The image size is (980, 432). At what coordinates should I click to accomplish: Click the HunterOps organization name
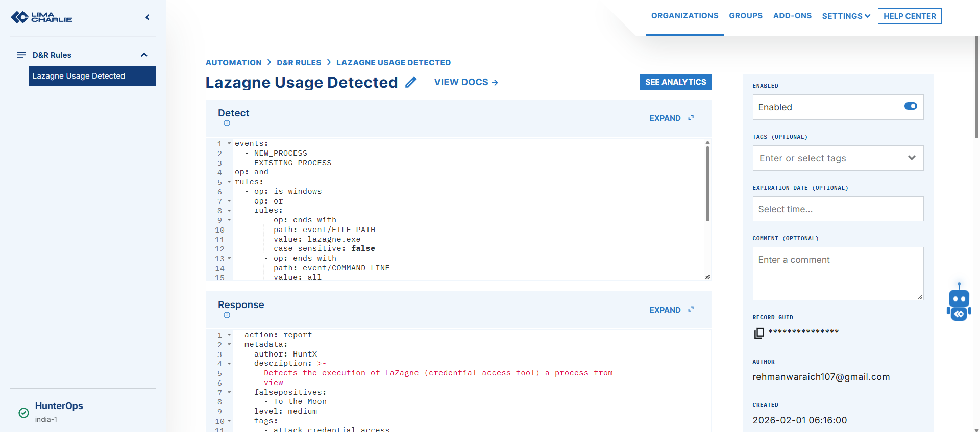(x=59, y=406)
